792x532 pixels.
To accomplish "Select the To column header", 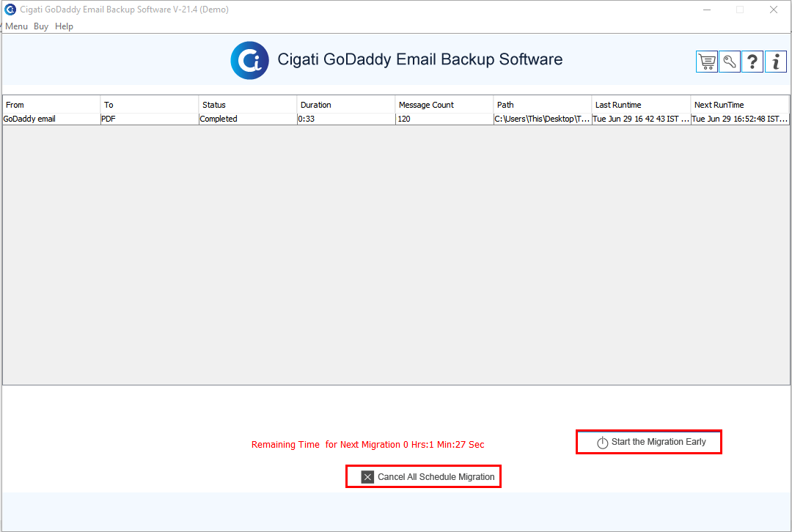I will [150, 105].
